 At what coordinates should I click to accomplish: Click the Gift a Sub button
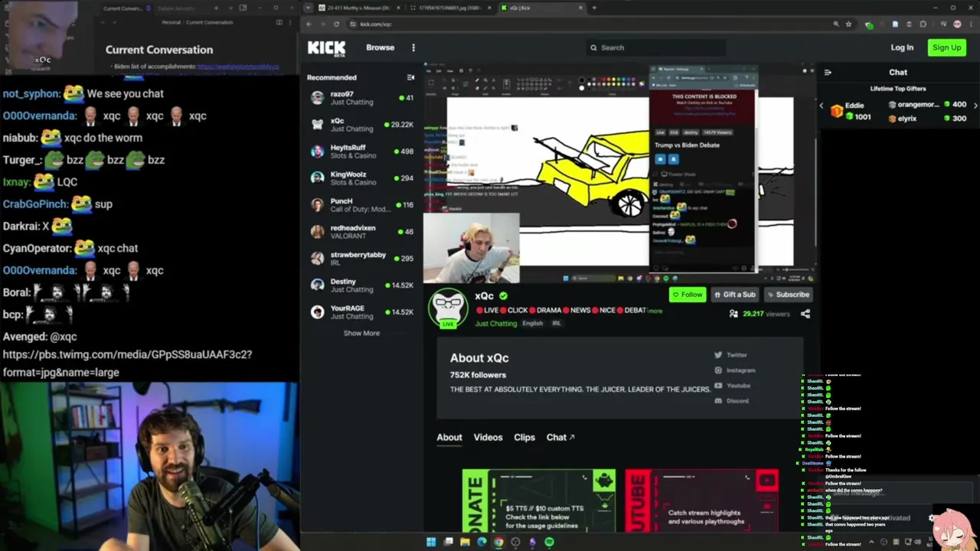pyautogui.click(x=735, y=295)
